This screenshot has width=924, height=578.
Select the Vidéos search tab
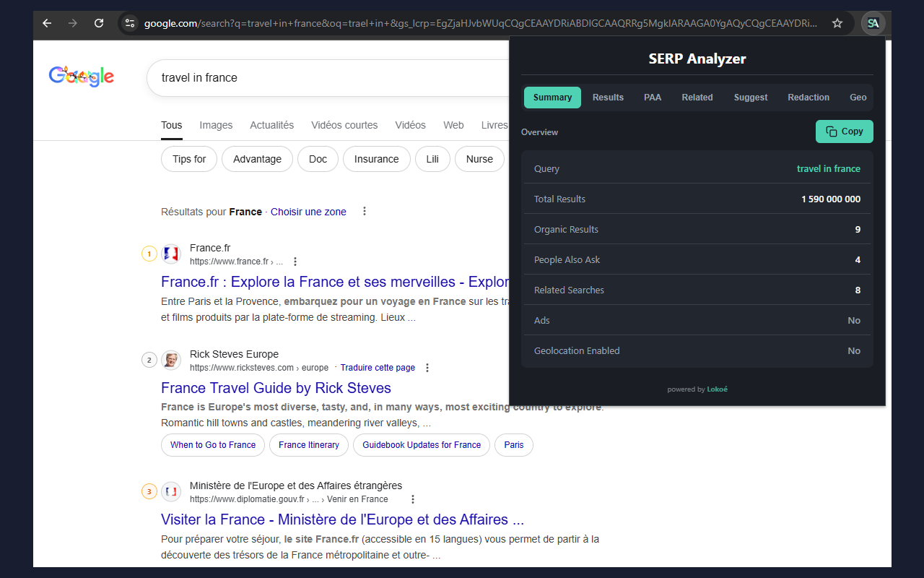[x=410, y=125]
